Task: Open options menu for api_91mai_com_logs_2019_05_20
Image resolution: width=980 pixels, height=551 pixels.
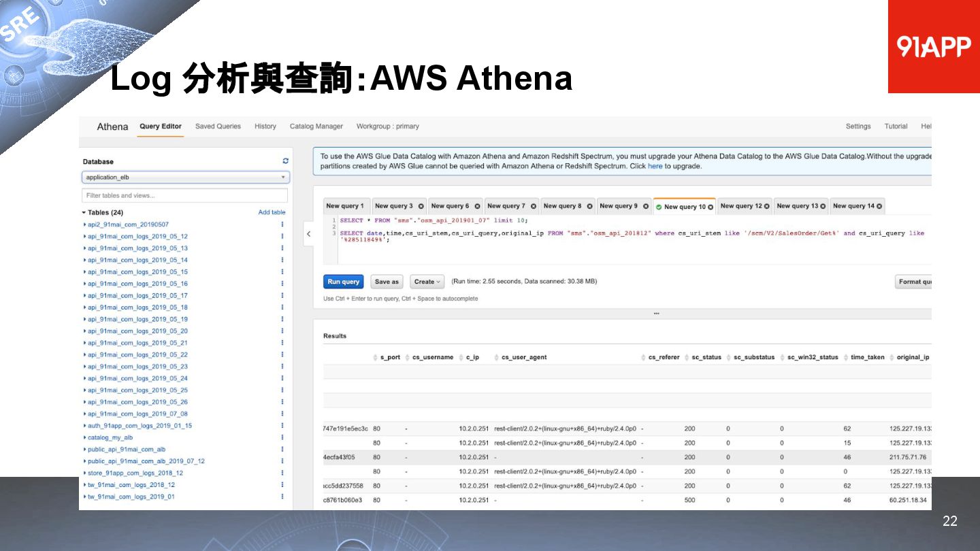Action: click(x=282, y=331)
